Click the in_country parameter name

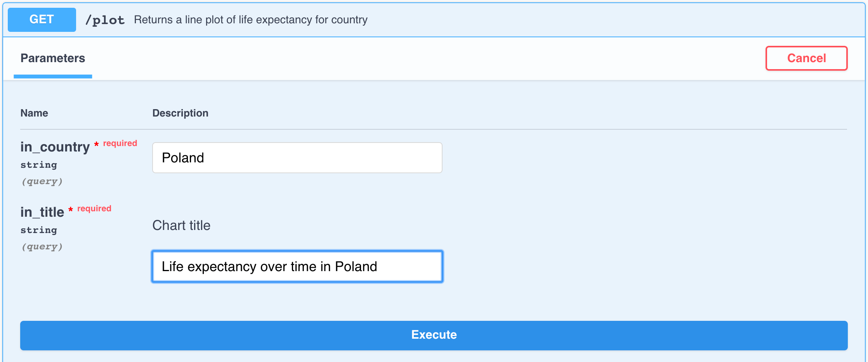pyautogui.click(x=55, y=147)
